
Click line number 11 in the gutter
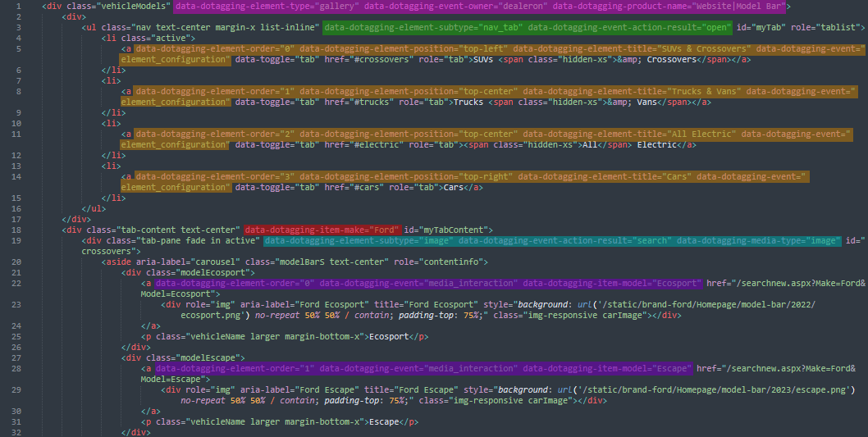click(16, 134)
